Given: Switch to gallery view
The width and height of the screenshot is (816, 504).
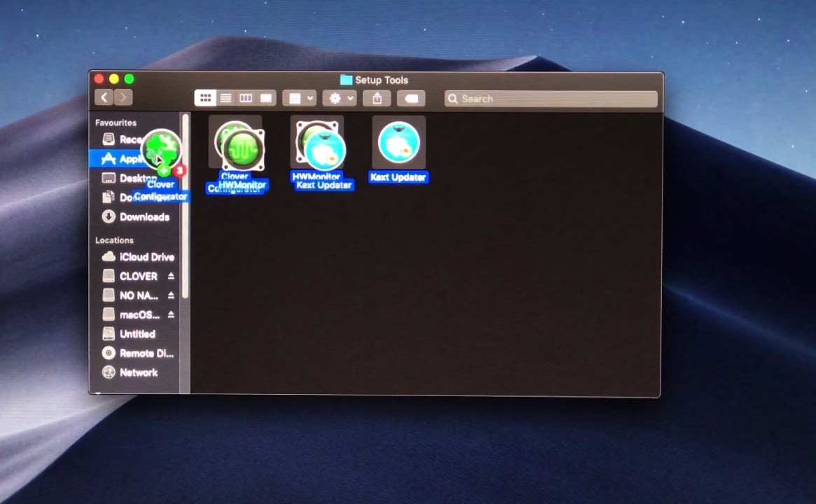Looking at the screenshot, I should pyautogui.click(x=266, y=98).
